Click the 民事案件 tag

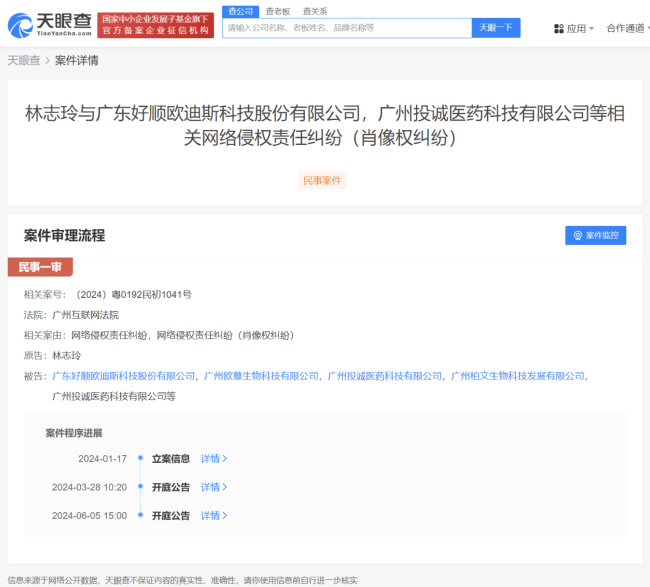pos(323,181)
